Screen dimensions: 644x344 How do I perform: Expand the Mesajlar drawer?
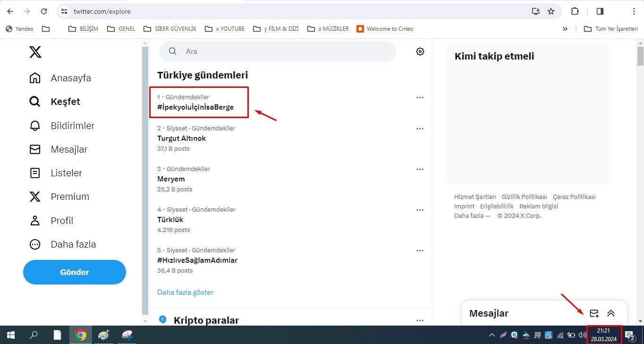pos(611,313)
